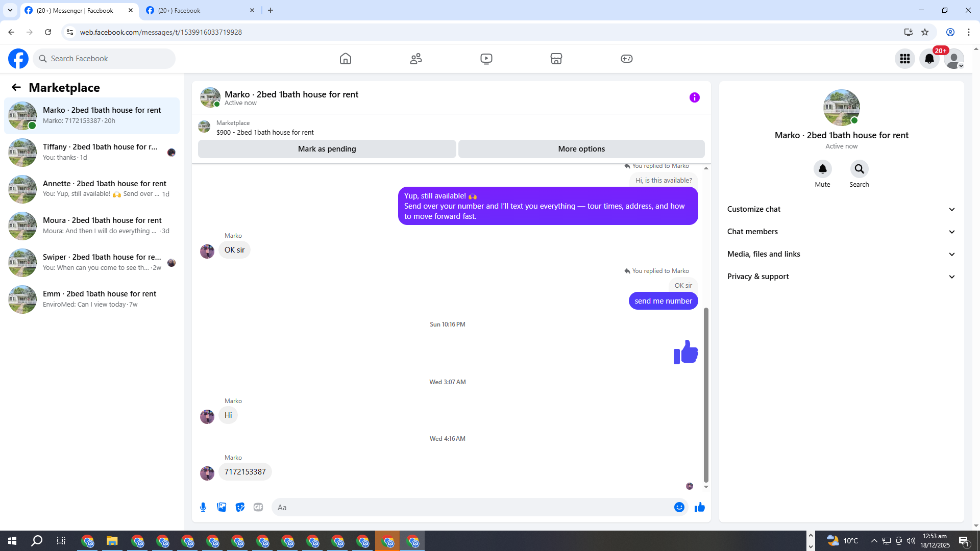The image size is (980, 551).
Task: Expand Privacy & support section
Action: [841, 277]
